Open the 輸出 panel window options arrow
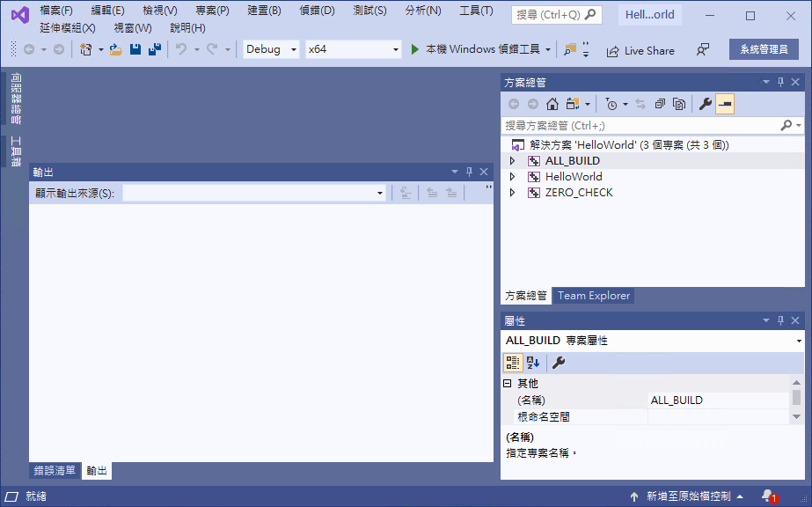Image resolution: width=812 pixels, height=507 pixels. click(x=455, y=172)
